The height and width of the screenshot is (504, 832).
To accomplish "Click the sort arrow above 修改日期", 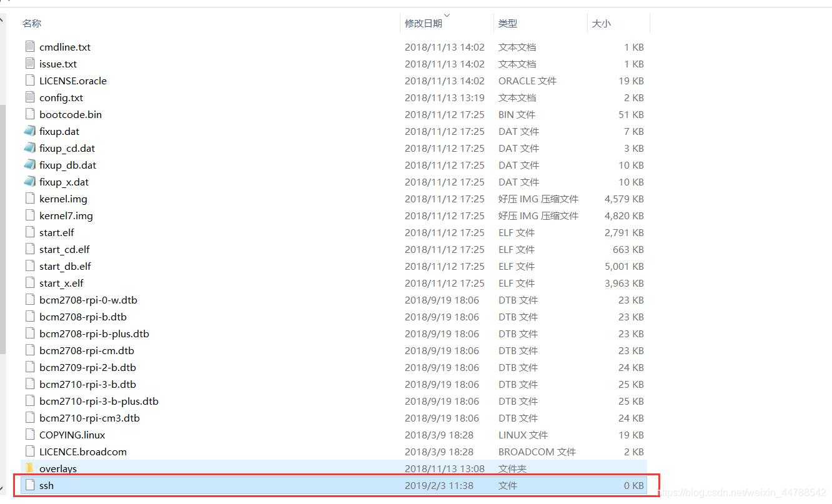I will [x=447, y=15].
